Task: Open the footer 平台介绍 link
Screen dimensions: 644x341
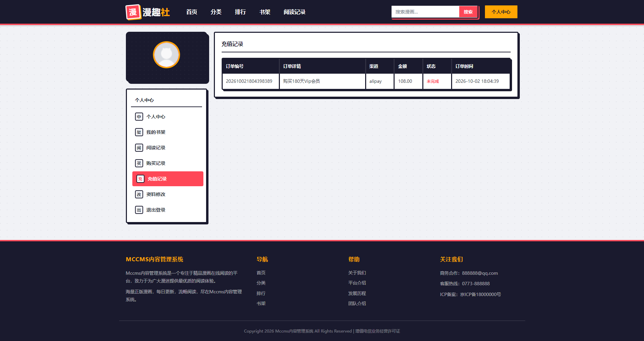Action: click(x=357, y=283)
